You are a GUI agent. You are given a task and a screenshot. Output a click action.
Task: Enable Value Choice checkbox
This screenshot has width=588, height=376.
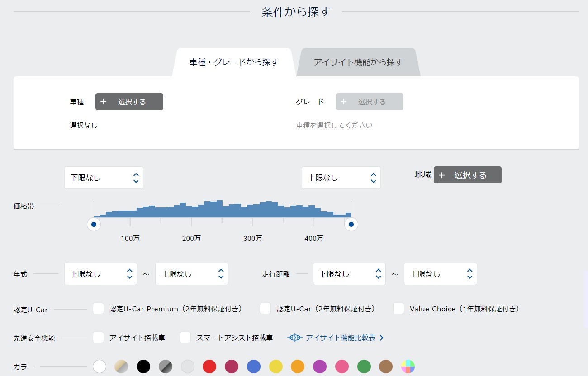398,309
